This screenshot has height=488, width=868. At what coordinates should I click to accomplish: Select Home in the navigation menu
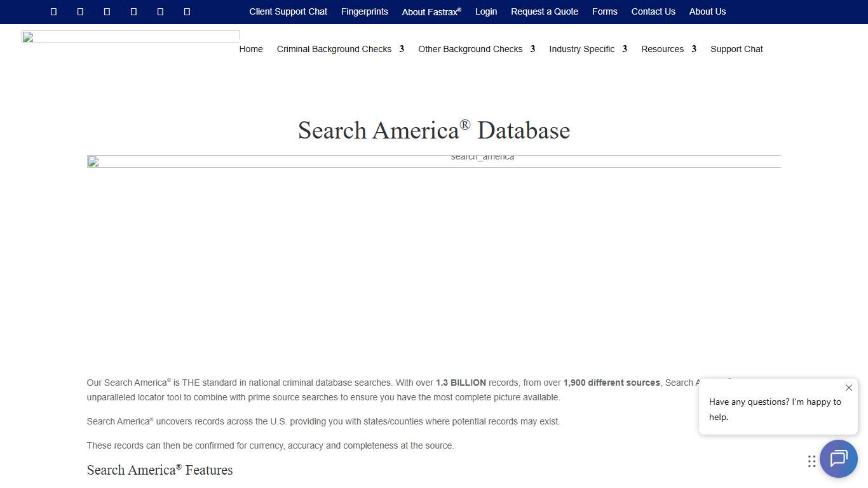point(251,49)
